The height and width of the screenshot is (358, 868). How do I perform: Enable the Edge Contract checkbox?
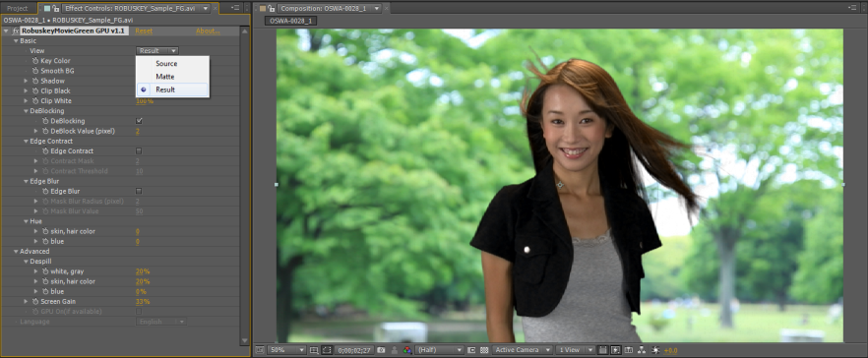(139, 151)
